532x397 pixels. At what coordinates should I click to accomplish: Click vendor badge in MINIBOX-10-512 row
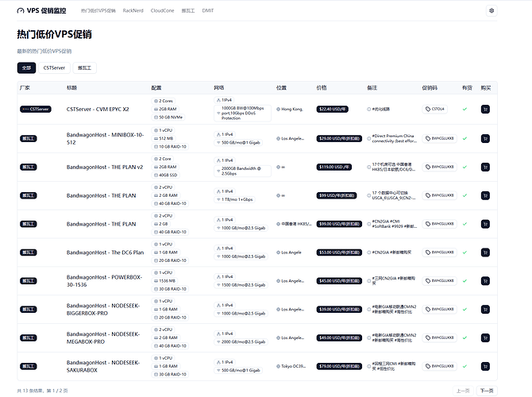(x=28, y=138)
